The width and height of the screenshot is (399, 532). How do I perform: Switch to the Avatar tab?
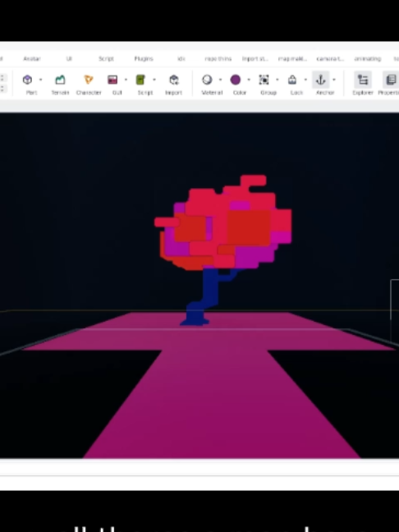pyautogui.click(x=32, y=58)
